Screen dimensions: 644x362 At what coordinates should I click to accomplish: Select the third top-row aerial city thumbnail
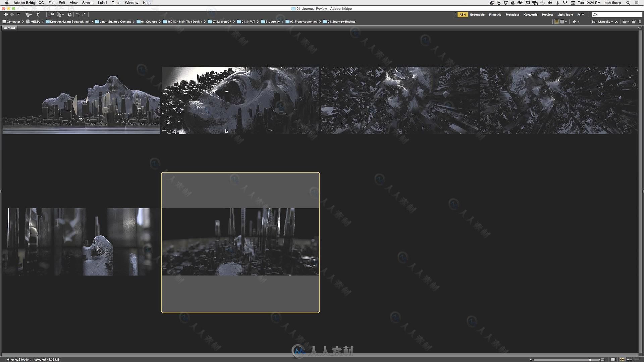(x=400, y=100)
